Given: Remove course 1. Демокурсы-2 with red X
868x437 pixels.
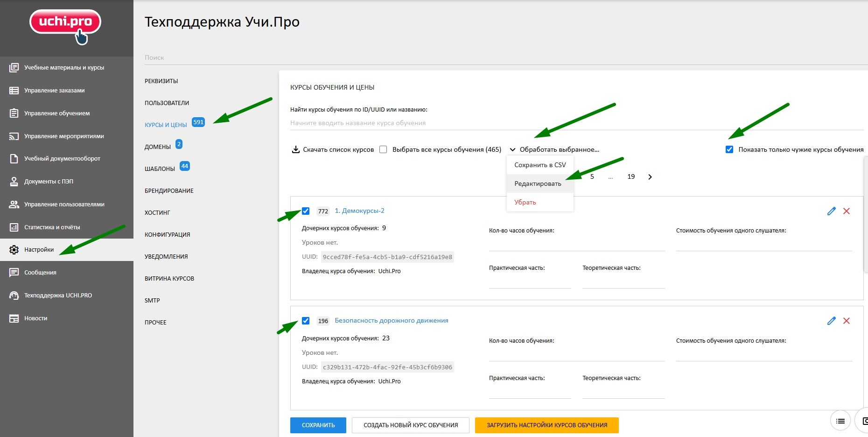Looking at the screenshot, I should coord(847,211).
